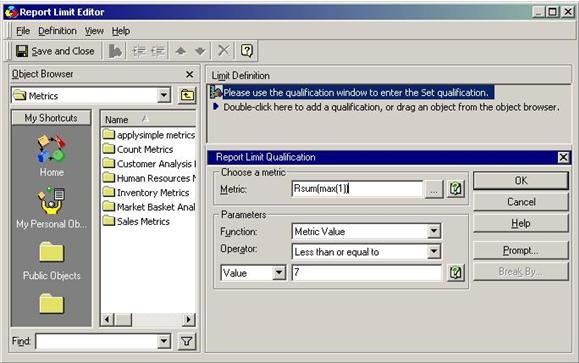This screenshot has width=579, height=363.
Task: Select Inventory Metrics folder
Action: click(146, 192)
